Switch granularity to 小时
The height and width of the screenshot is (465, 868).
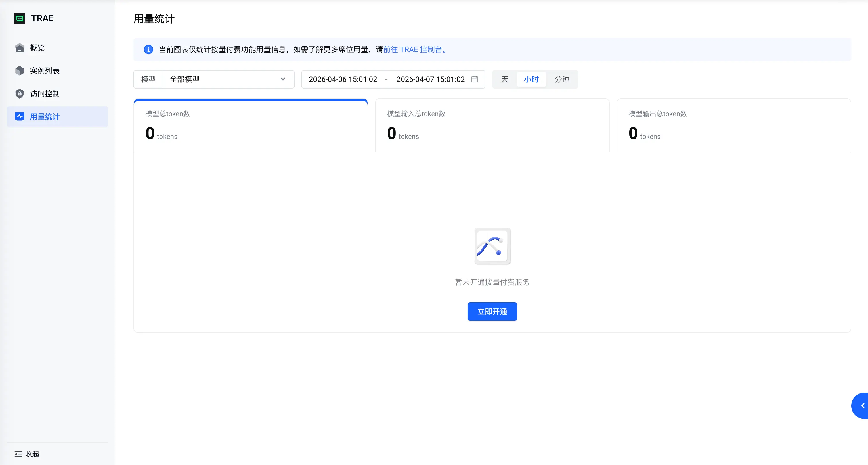coord(531,80)
